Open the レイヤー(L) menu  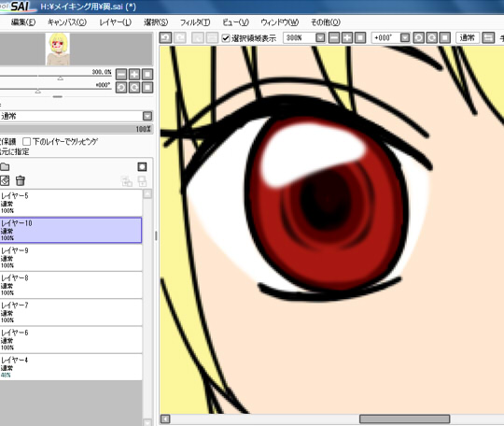116,22
